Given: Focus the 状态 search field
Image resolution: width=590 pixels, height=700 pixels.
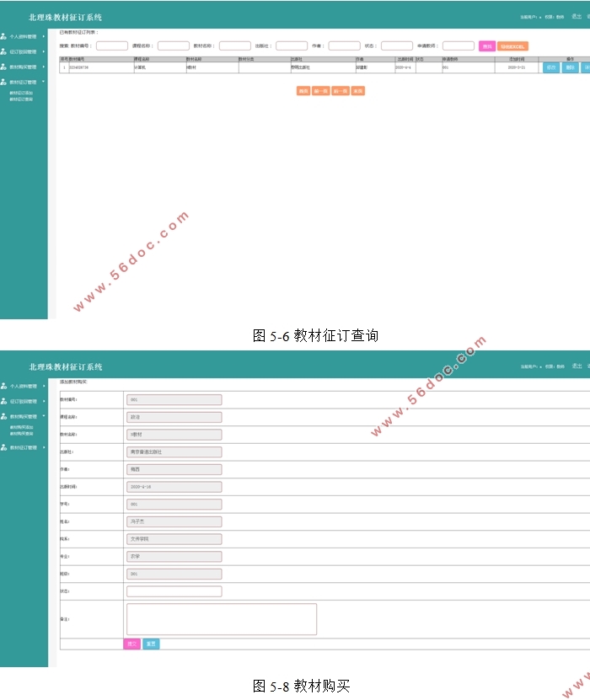Looking at the screenshot, I should click(x=397, y=46).
